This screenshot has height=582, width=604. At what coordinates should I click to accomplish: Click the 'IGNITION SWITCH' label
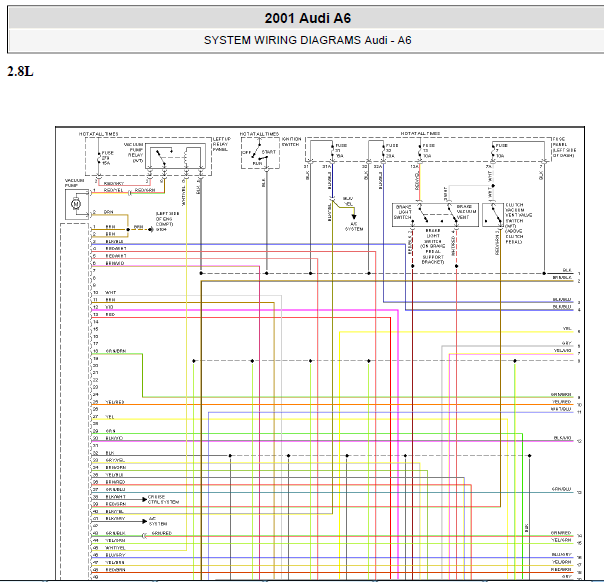coord(291,142)
